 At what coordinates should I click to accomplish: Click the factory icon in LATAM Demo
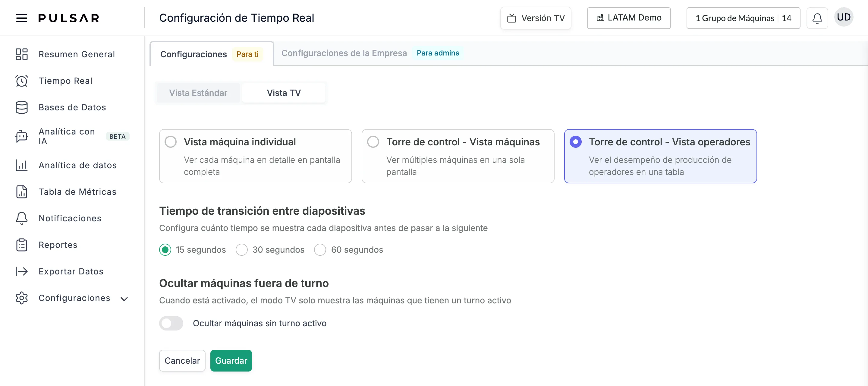coord(600,18)
